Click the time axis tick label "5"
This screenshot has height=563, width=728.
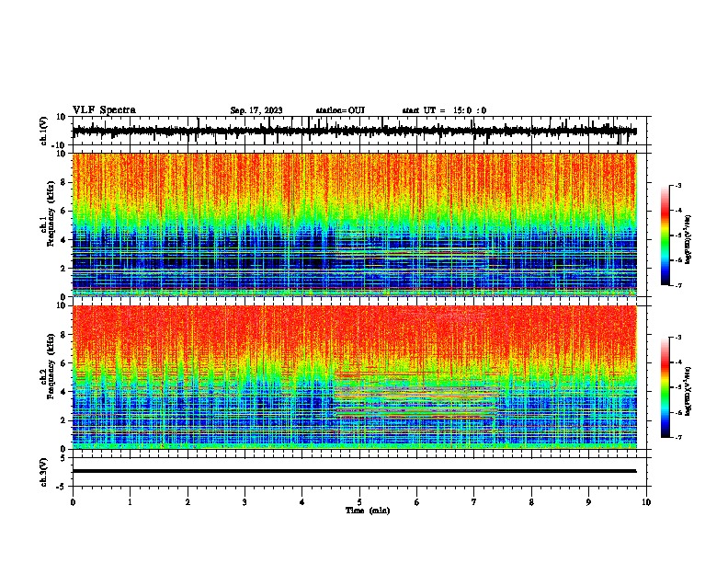tap(359, 502)
